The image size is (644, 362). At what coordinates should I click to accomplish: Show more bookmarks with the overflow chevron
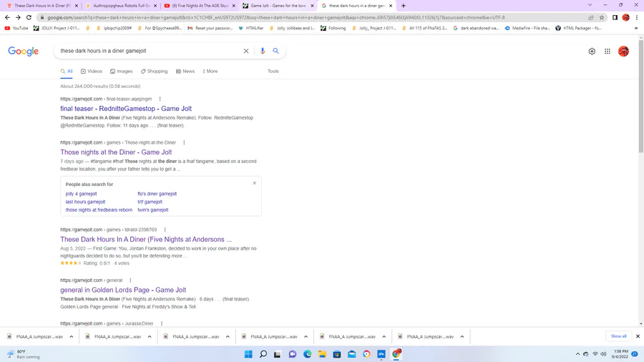(x=636, y=29)
